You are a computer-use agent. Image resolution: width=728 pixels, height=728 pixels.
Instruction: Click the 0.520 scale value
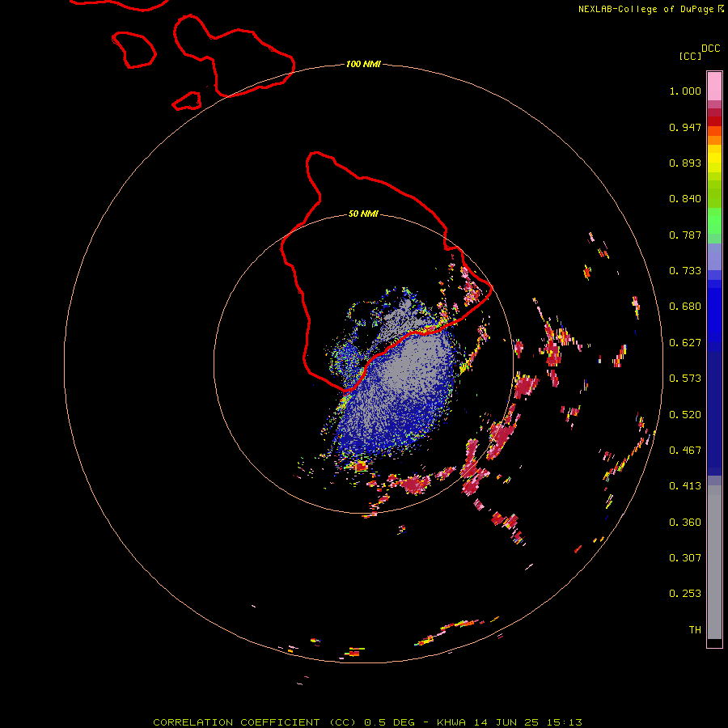coord(685,415)
